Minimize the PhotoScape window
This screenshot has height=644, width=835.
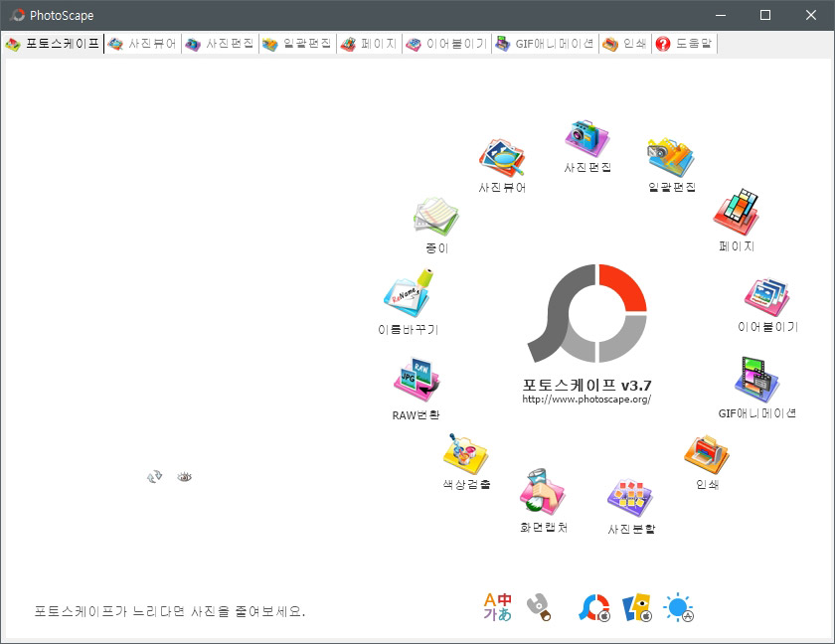point(721,15)
